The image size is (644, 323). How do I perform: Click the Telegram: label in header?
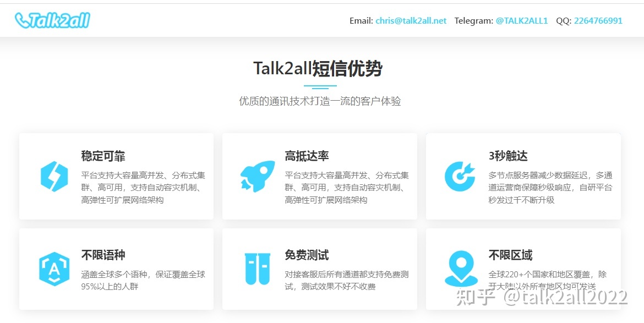click(x=474, y=20)
